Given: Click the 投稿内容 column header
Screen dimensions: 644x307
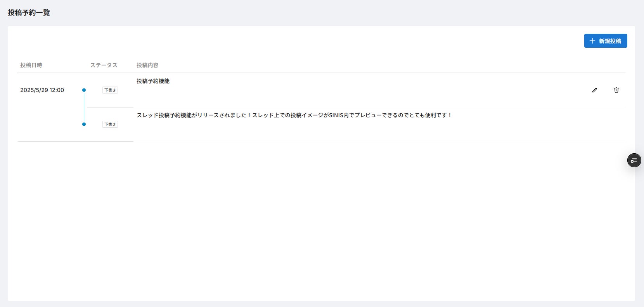Looking at the screenshot, I should (x=147, y=65).
